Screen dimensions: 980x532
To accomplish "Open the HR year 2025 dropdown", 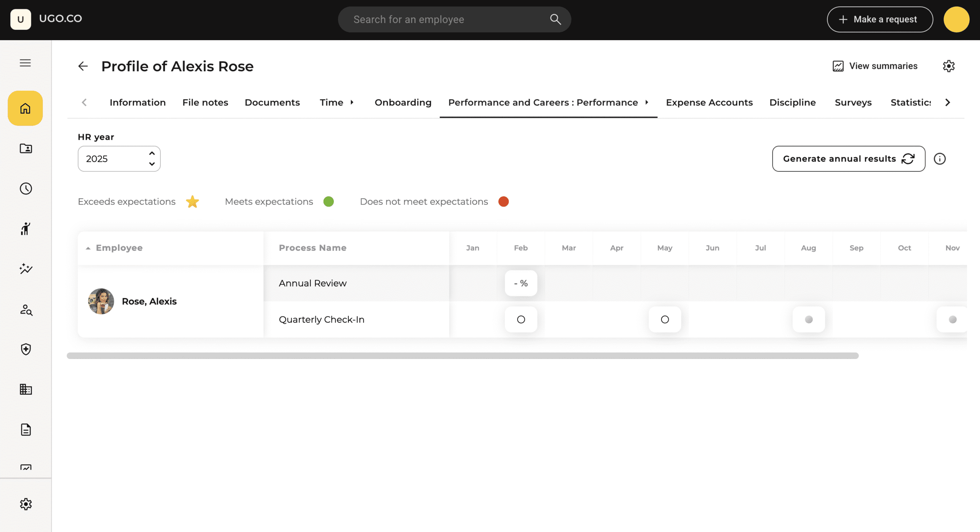I will coord(119,159).
